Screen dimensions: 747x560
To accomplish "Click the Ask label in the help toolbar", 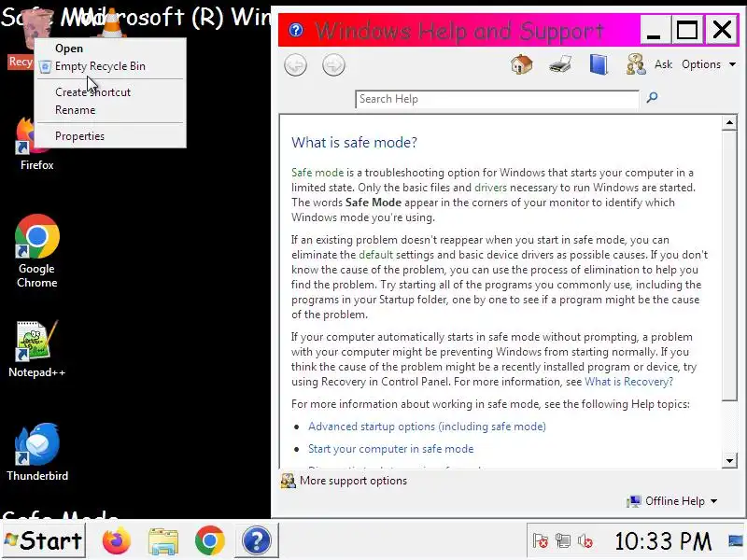I will (663, 64).
